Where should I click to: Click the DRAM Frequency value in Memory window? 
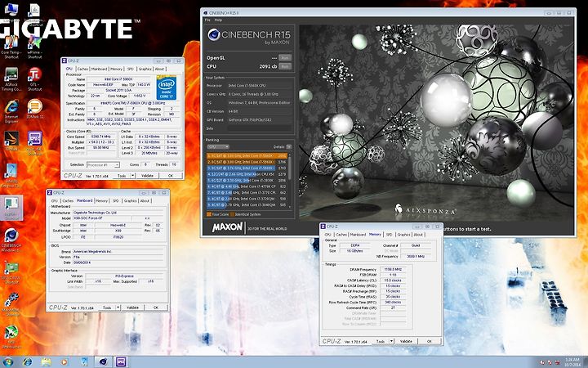(x=393, y=269)
